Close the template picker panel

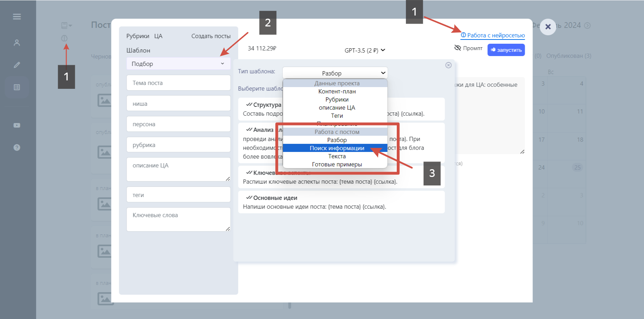[448, 65]
